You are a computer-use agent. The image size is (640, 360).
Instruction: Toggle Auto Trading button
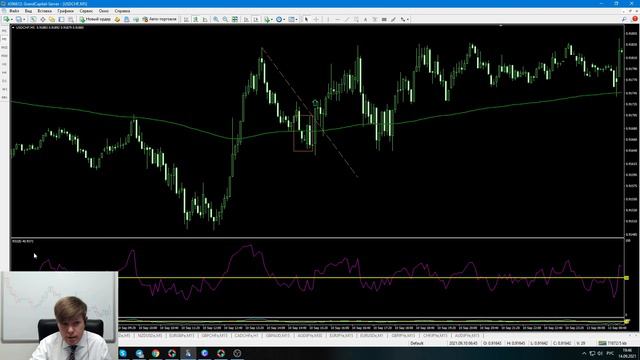160,19
